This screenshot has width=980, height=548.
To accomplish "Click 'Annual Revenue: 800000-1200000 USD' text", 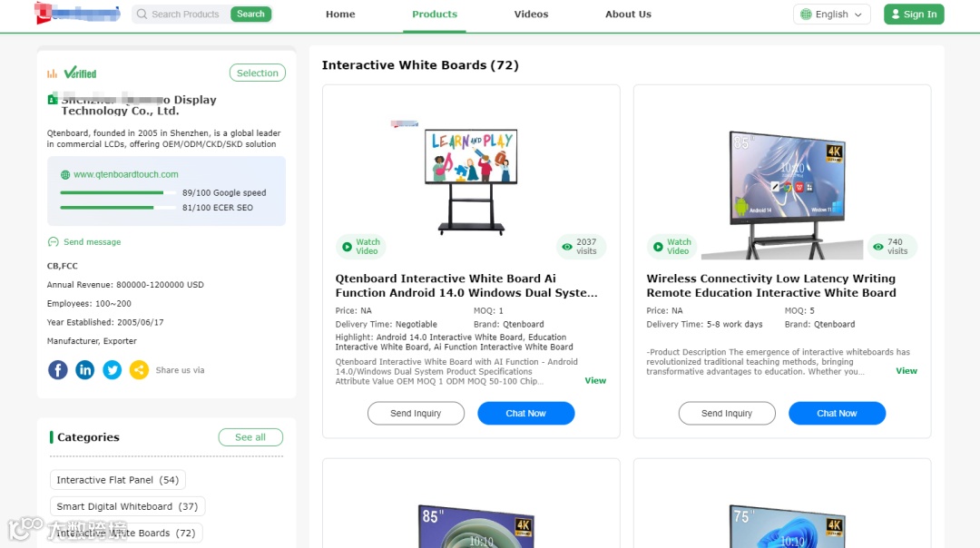I will 125,284.
